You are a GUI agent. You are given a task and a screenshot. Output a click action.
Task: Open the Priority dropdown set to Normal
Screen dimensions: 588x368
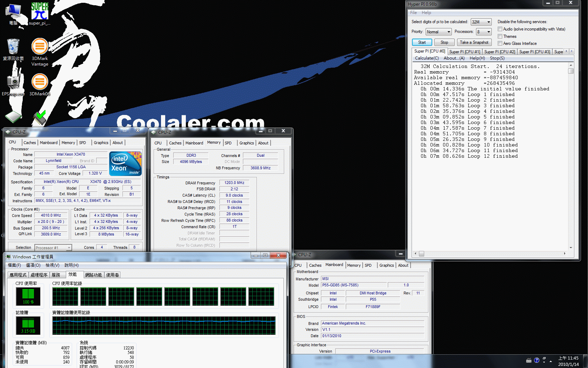[x=439, y=32]
